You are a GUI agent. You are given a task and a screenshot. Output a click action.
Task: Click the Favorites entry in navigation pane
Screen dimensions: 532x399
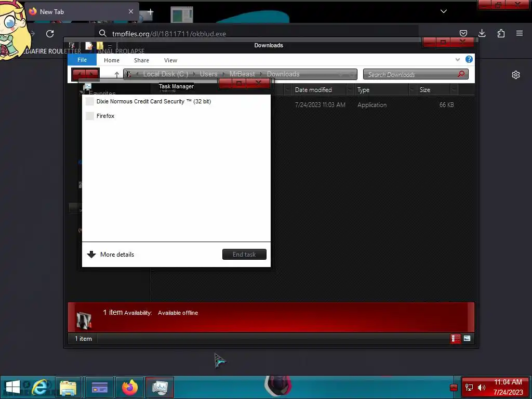click(x=102, y=93)
